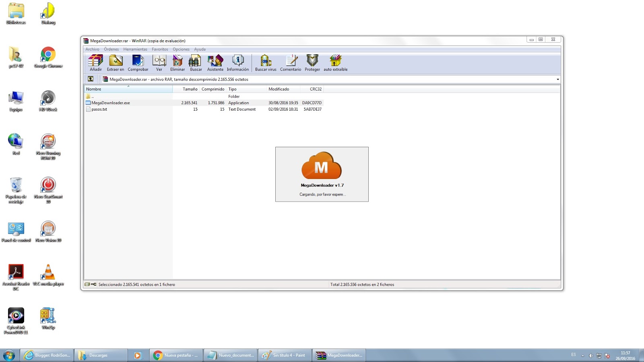Click the Comprobar toolbar icon
Viewport: 644px width, 362px height.
click(138, 63)
